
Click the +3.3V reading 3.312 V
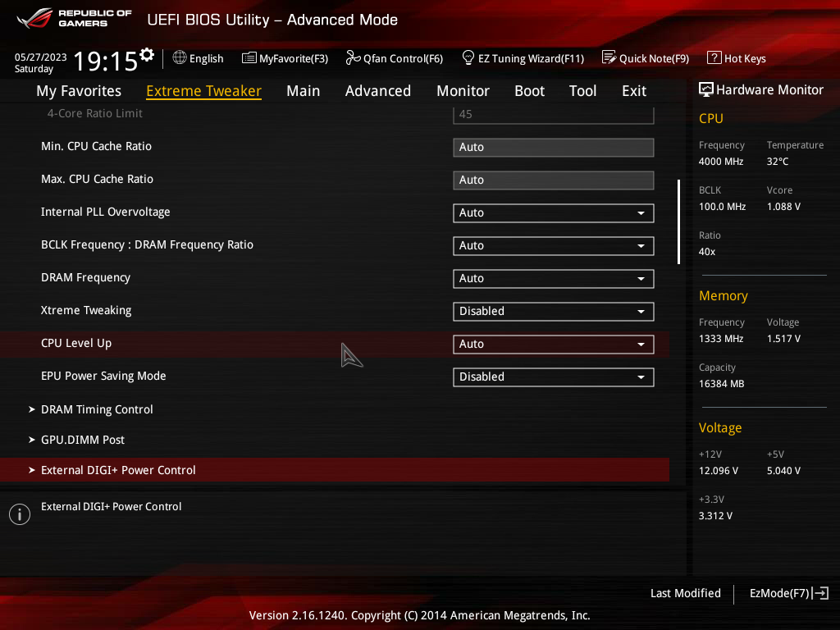(x=715, y=515)
